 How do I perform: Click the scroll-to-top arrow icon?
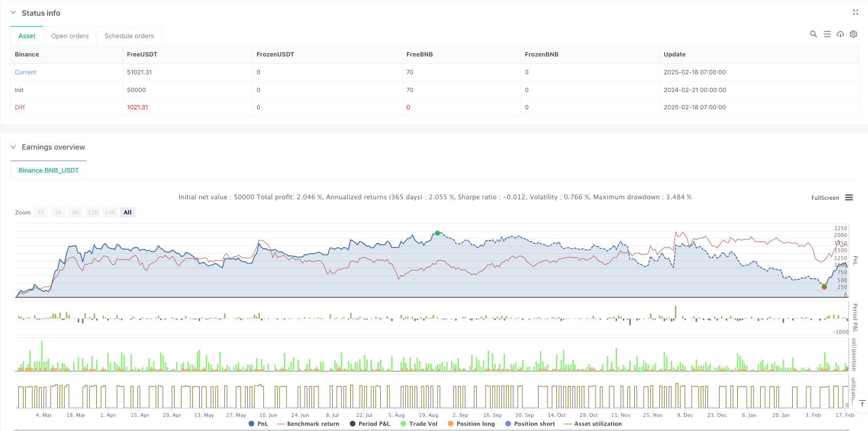[x=862, y=403]
